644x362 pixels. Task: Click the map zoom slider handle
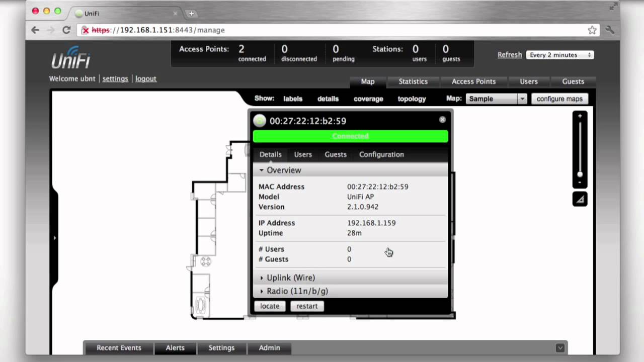[580, 174]
